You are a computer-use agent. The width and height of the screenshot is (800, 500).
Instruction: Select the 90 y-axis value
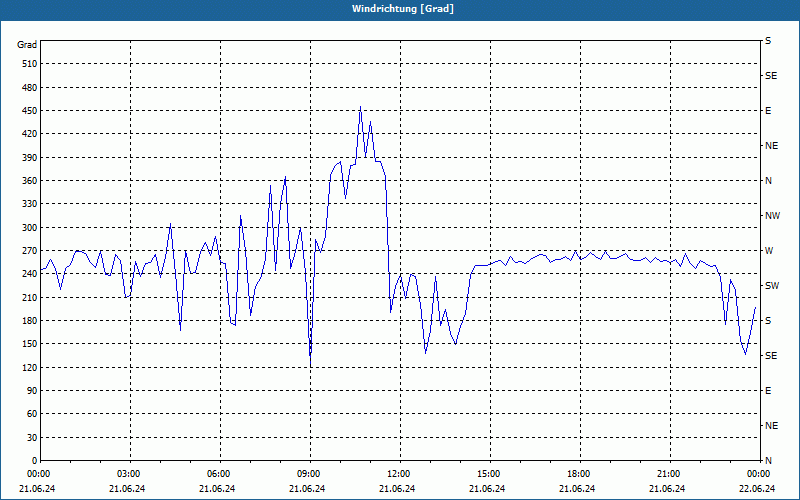pyautogui.click(x=32, y=391)
